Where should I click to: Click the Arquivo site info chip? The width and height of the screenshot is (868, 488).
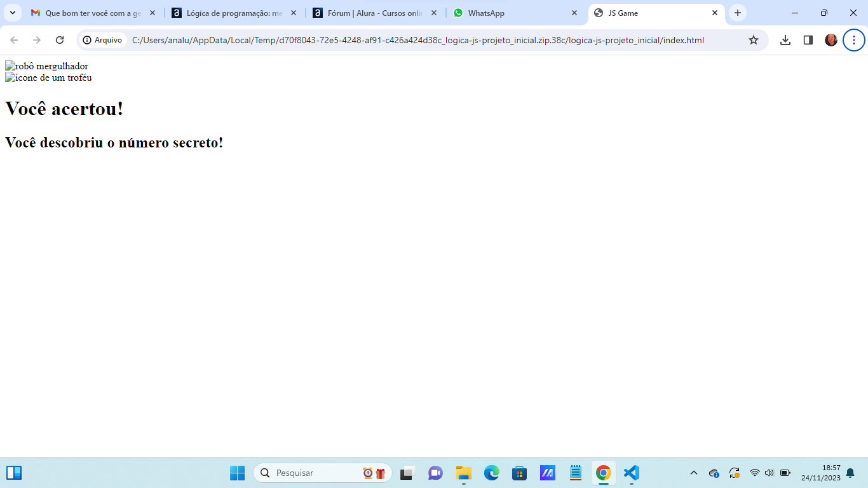tap(103, 40)
